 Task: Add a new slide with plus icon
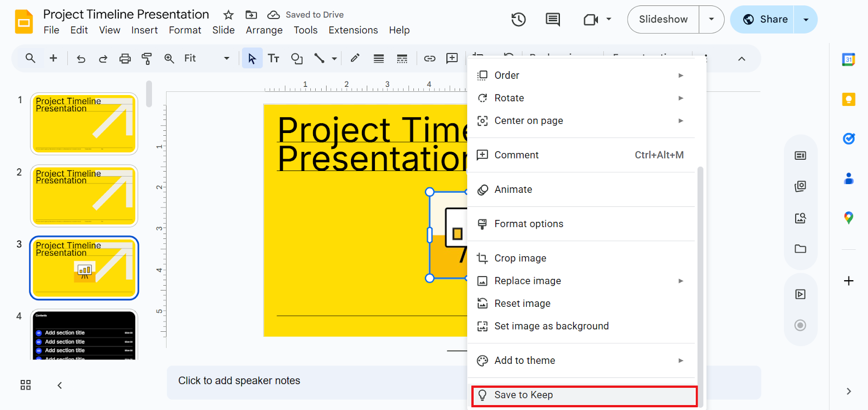pyautogui.click(x=53, y=58)
